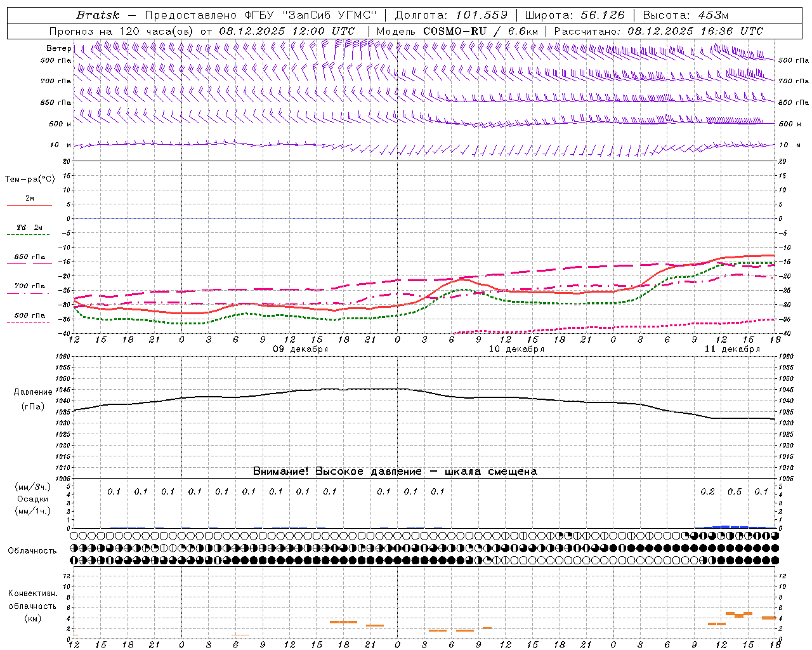Click the (мм/1ч.) precipitation unit label
The width and height of the screenshot is (812, 650).
pos(32,511)
